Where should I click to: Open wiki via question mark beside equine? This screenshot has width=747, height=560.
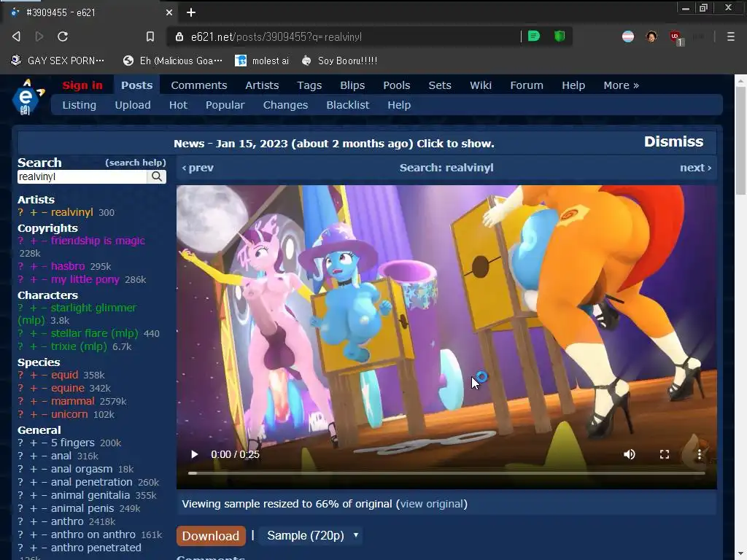(20, 388)
